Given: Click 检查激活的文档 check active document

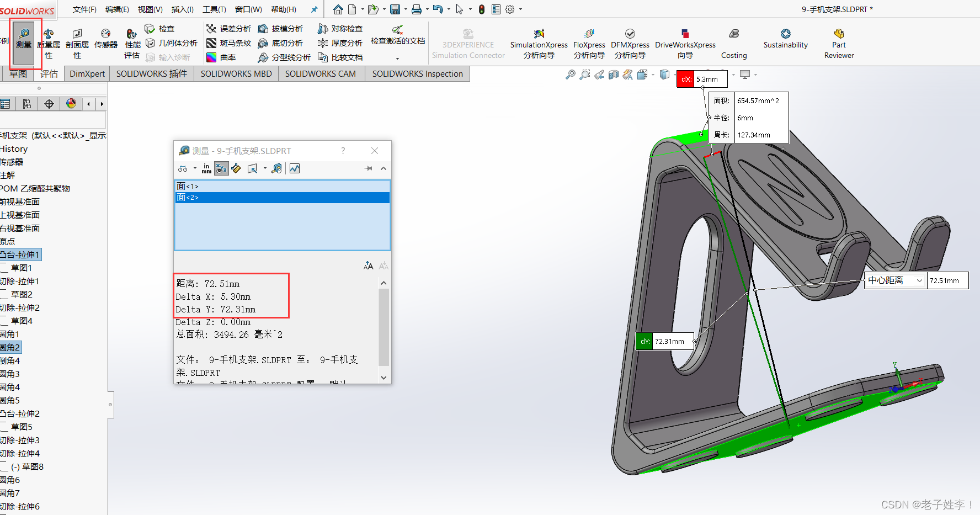Looking at the screenshot, I should [398, 36].
